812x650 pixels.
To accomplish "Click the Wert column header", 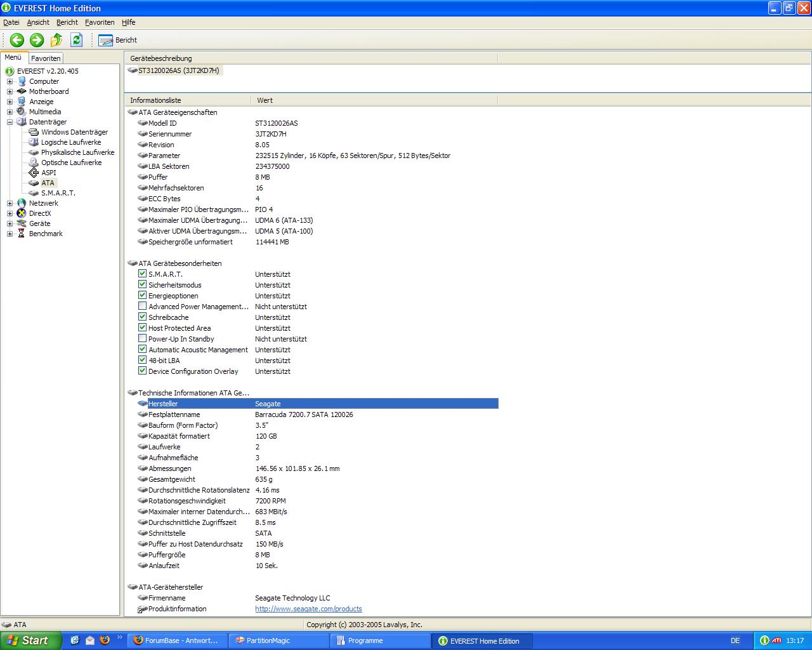I will coord(374,100).
